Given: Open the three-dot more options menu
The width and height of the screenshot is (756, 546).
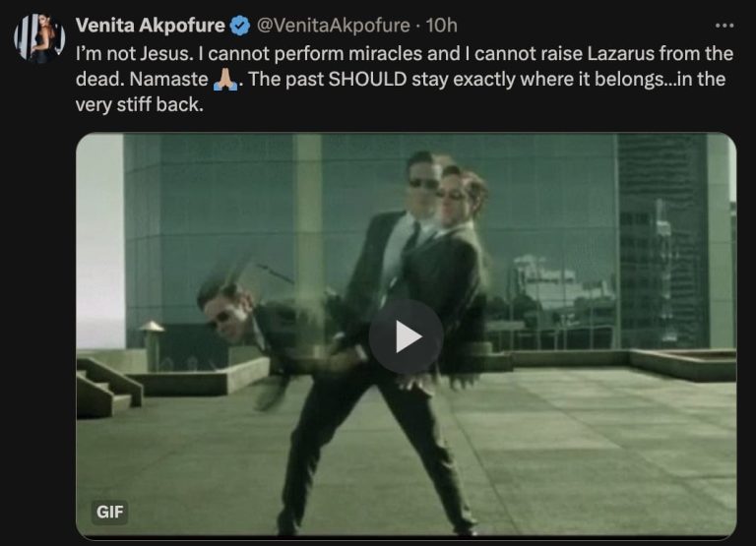Looking at the screenshot, I should coord(724,26).
